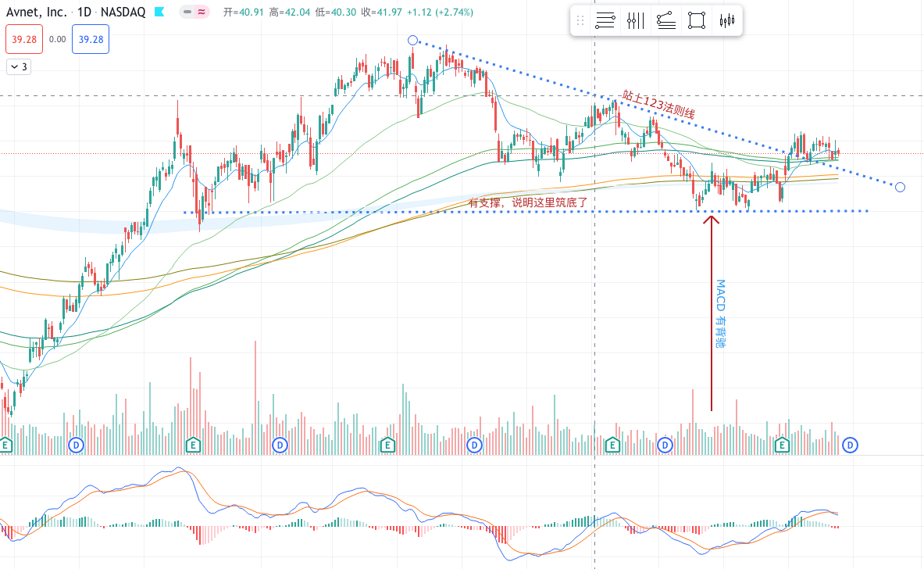924x569 pixels.
Task: Grab the floating toolbar's dotted drag handle
Action: tap(580, 21)
